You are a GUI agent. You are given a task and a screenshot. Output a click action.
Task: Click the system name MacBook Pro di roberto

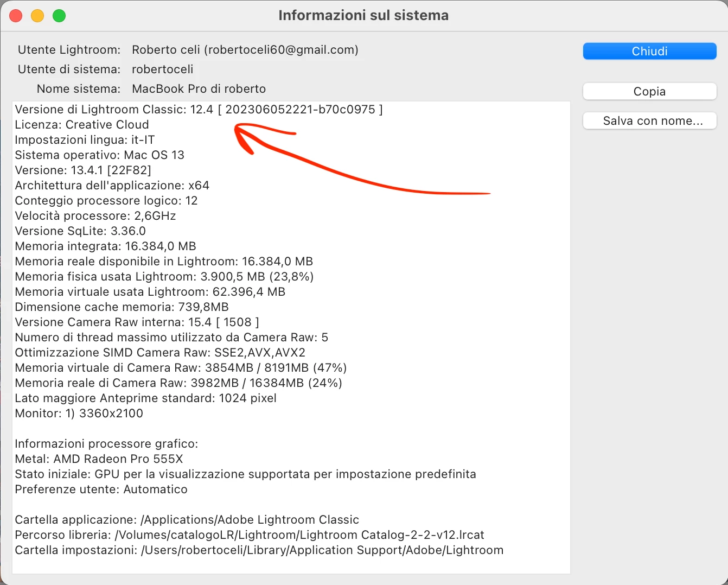point(199,89)
